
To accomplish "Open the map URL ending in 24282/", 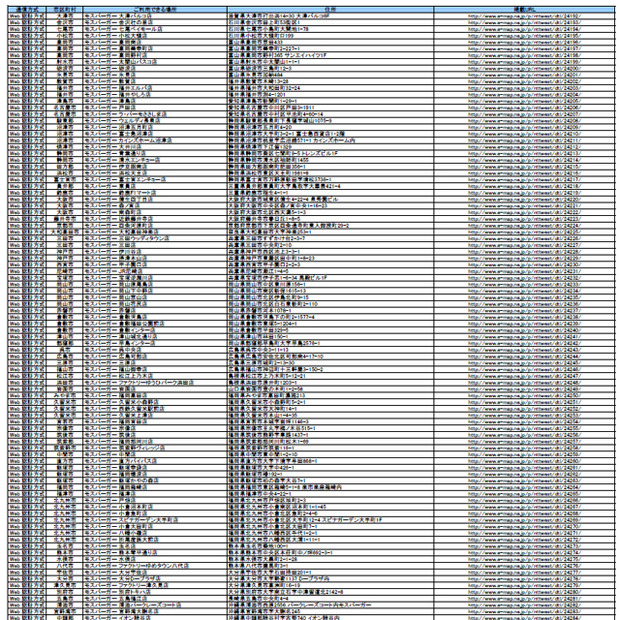I will (x=524, y=605).
